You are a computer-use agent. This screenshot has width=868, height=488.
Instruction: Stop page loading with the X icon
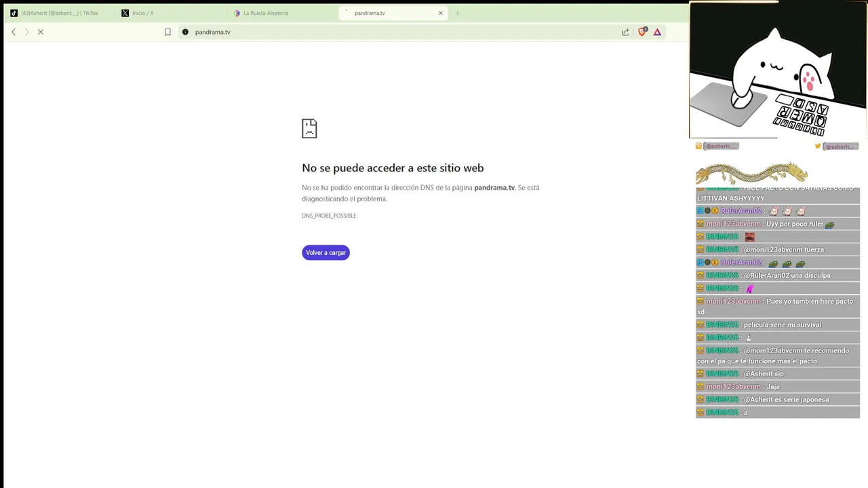click(x=41, y=32)
